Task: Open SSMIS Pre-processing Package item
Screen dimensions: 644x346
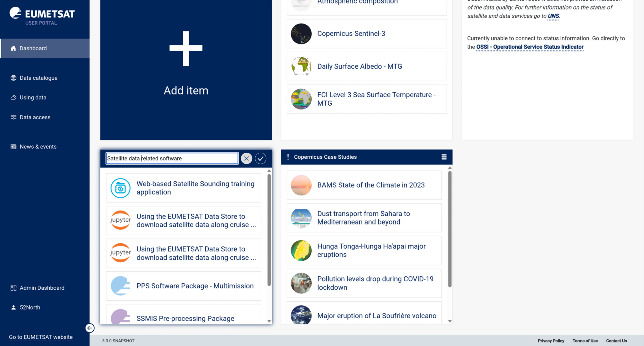Action: tap(183, 314)
